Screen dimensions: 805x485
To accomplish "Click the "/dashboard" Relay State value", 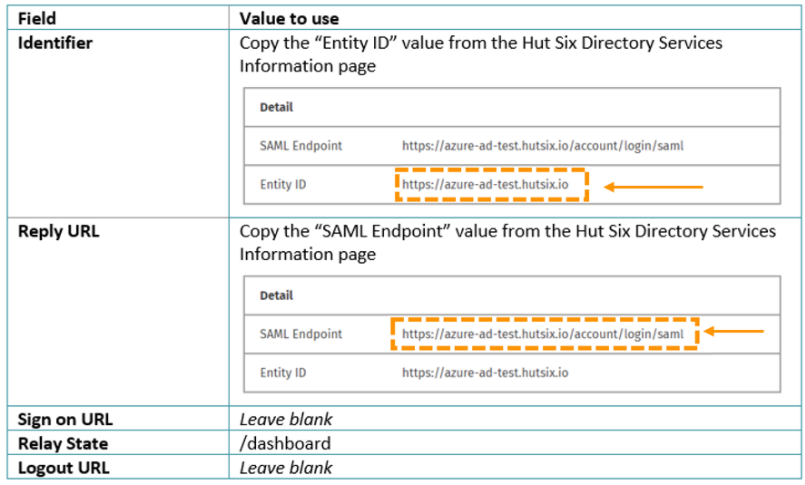I will tap(285, 443).
